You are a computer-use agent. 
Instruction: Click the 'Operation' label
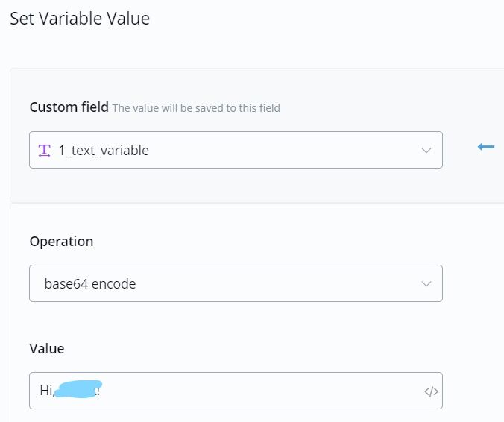[x=61, y=242]
